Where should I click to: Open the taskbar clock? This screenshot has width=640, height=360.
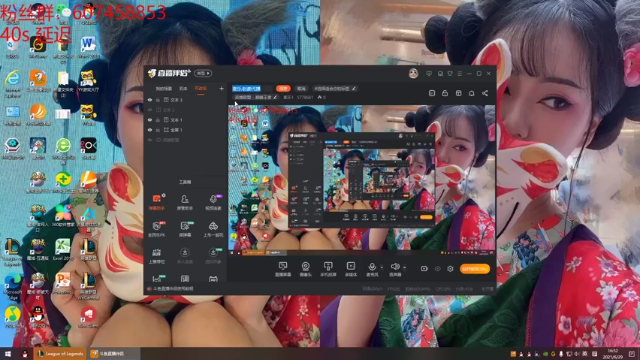click(613, 353)
